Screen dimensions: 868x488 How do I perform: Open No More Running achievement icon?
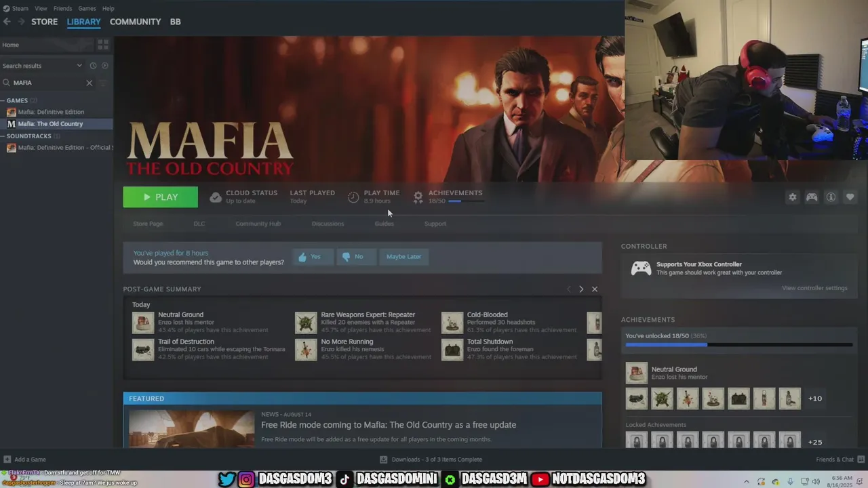pyautogui.click(x=306, y=350)
